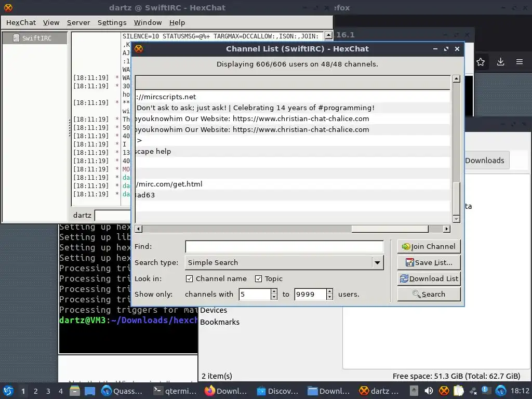Viewport: 532px width, 399px height.
Task: Open the Settings menu in HexChat
Action: tap(112, 22)
